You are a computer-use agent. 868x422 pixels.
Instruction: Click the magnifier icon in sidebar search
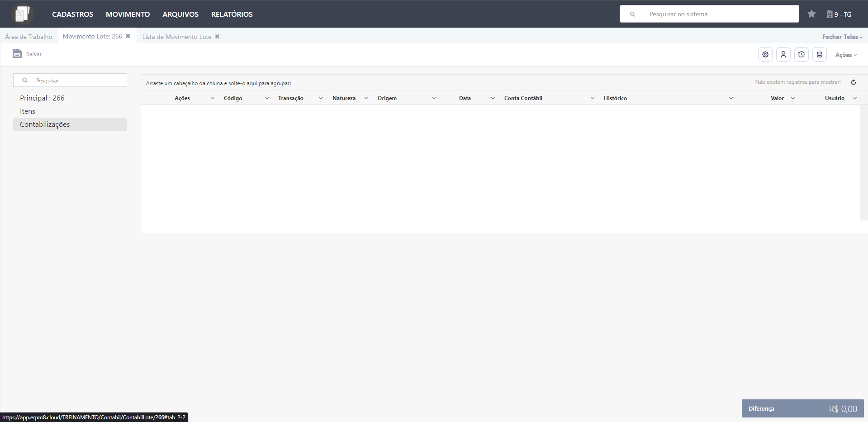coord(25,80)
